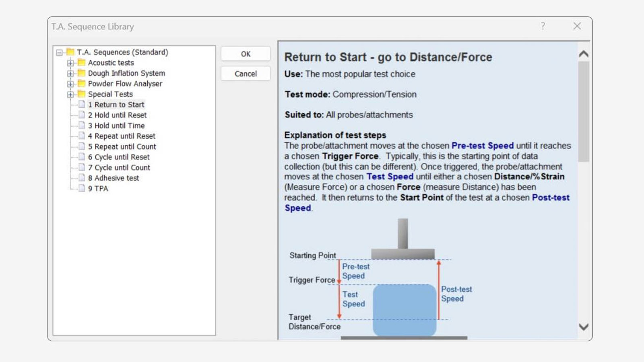Select the 7 Cycle until Count sequence
The image size is (644, 362).
pyautogui.click(x=120, y=167)
